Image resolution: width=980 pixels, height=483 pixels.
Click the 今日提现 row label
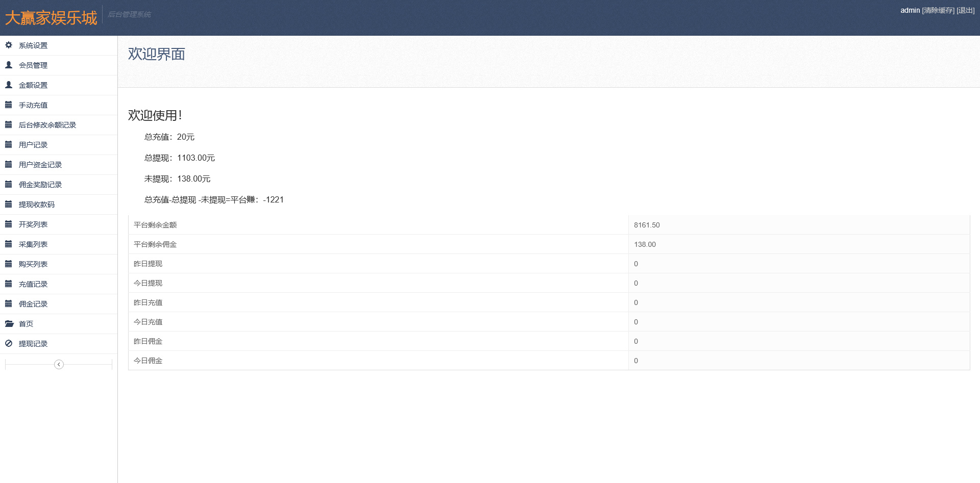coord(148,283)
